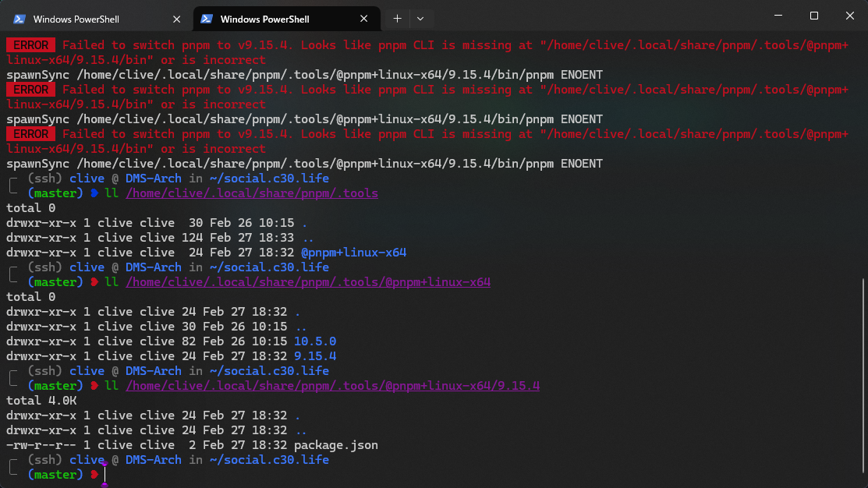Viewport: 868px width, 488px height.
Task: Open the underlined .tools path ending the first ll command
Action: coord(251,193)
